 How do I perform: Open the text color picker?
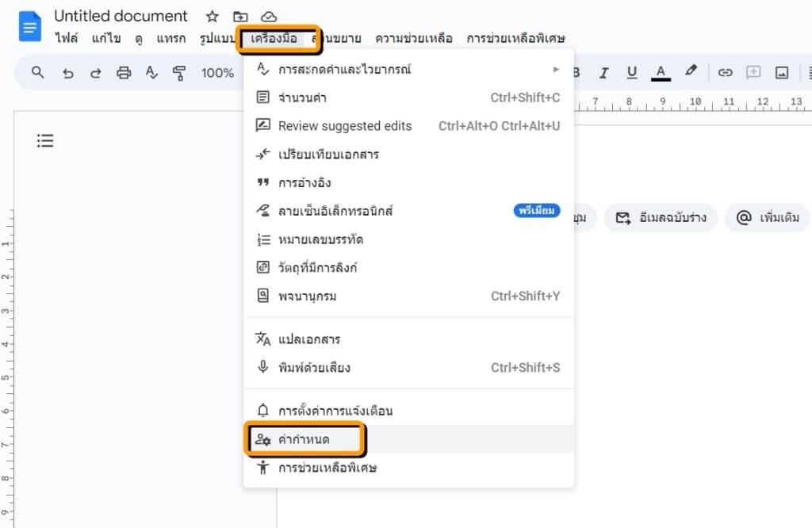661,72
